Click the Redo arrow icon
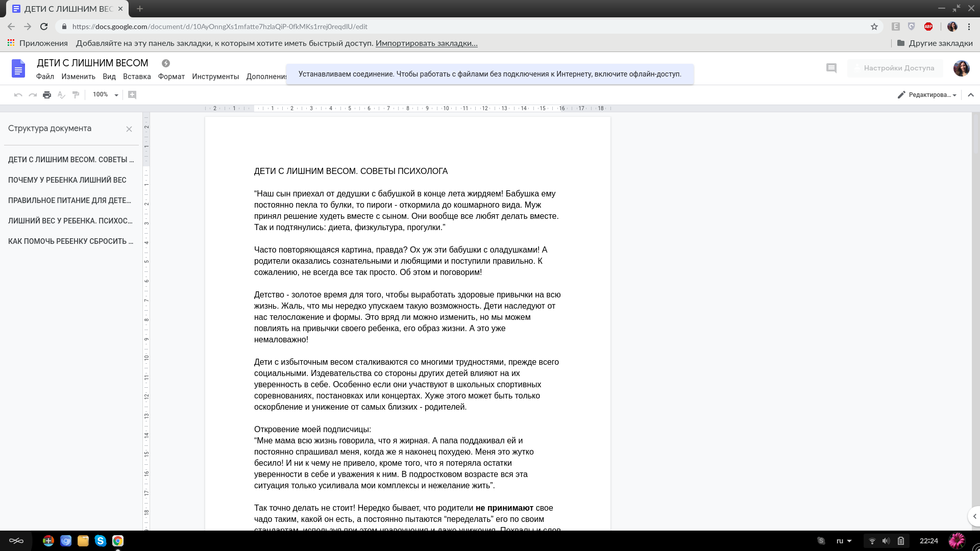The image size is (980, 551). 33,95
